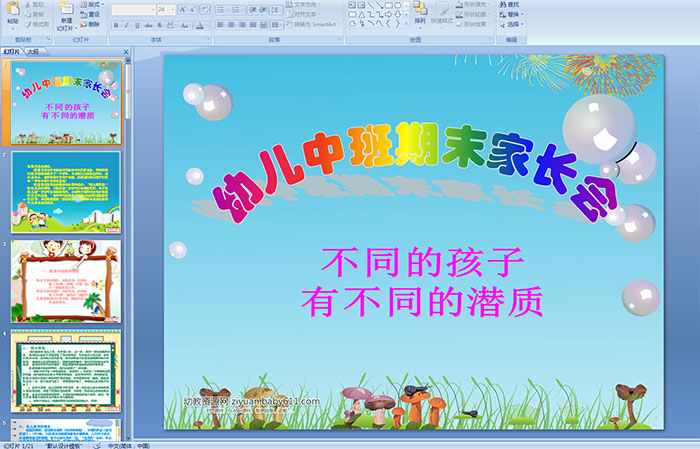Click the Reset (重设) slide button
Image resolution: width=700 pixels, height=449 pixels.
tap(90, 15)
